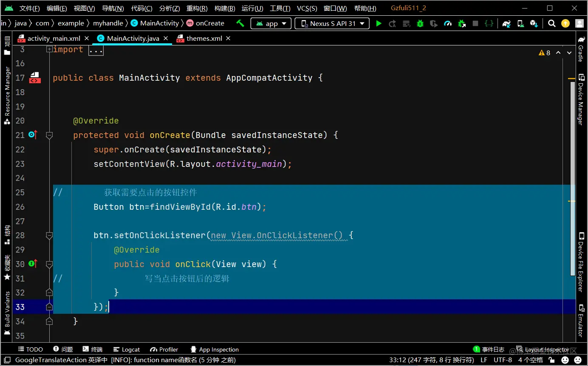588x366 pixels.
Task: Toggle the tool window bars icon in status bar
Action: tap(6, 360)
